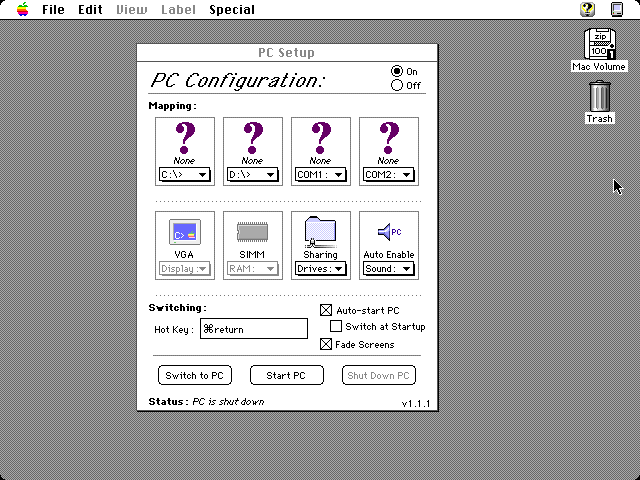Screen dimensions: 640x480
Task: Open the Apple menu icon
Action: pyautogui.click(x=23, y=9)
